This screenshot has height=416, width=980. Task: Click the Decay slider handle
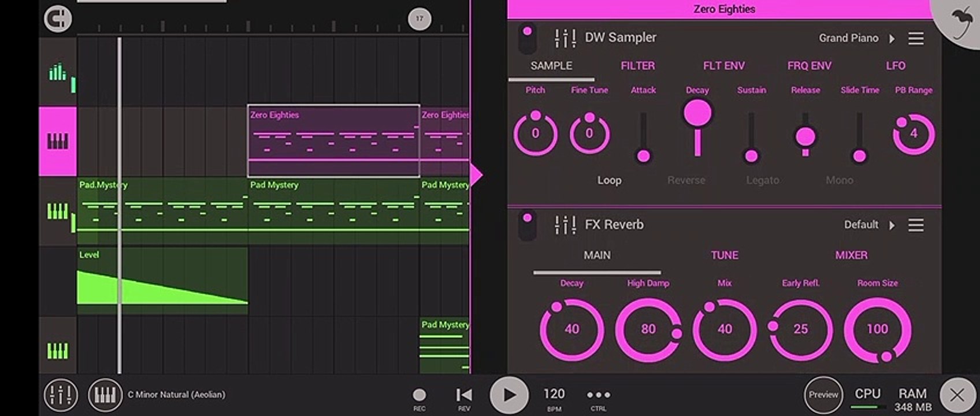[x=697, y=113]
